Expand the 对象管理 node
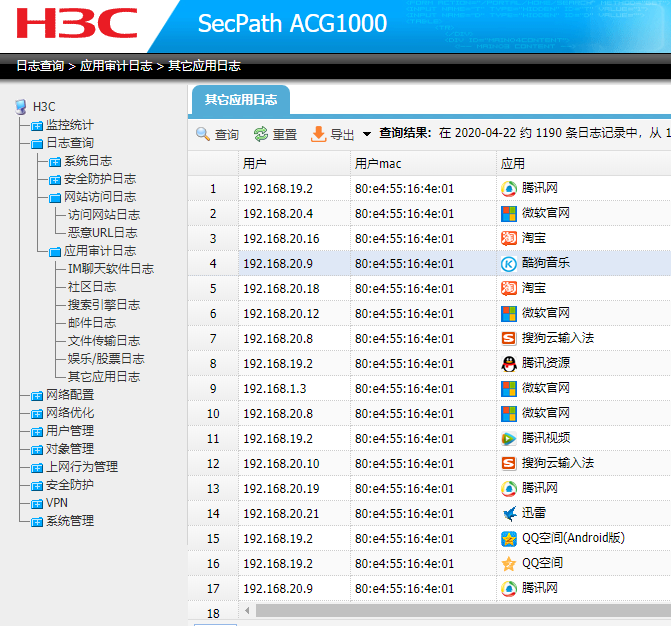 37,450
